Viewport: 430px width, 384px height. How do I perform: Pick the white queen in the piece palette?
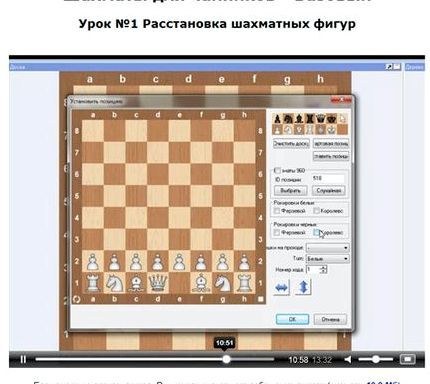pos(321,129)
